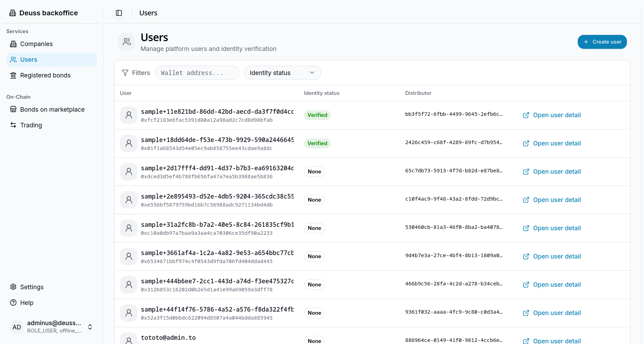Image resolution: width=644 pixels, height=344 pixels.
Task: Open user detail for sample+31a2fc8b
Action: pos(552,228)
